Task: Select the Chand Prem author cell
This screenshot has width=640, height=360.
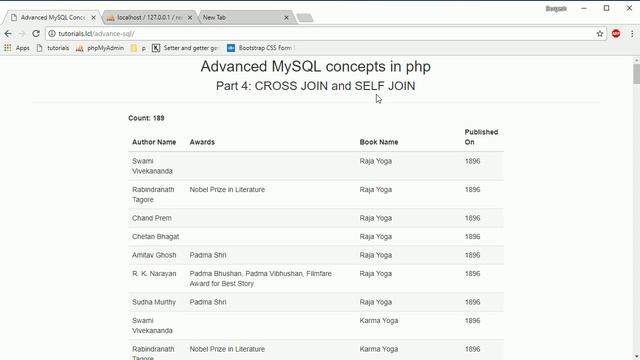Action: click(x=152, y=218)
